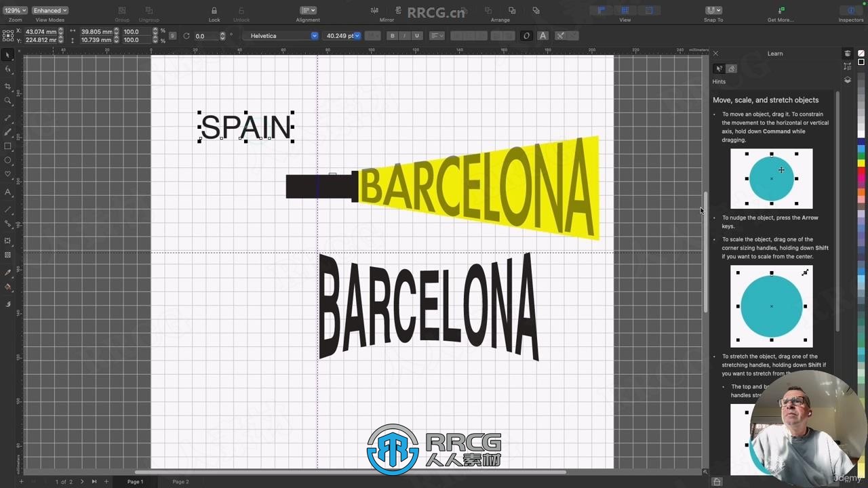Click the text properties A icon

point(542,36)
